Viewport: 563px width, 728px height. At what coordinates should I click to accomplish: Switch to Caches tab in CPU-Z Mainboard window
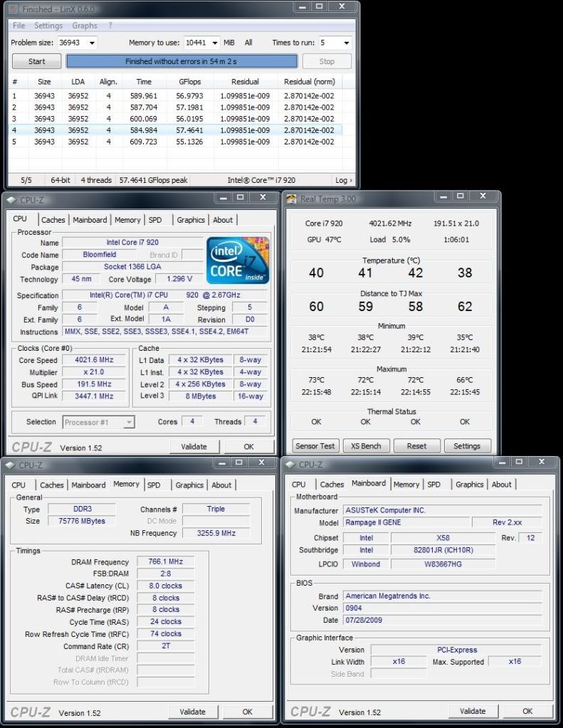[332, 485]
